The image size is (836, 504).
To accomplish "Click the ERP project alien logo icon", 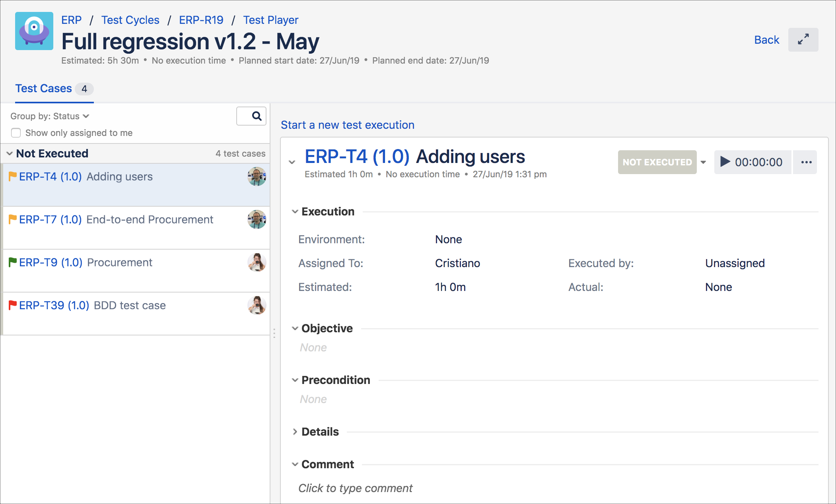I will click(34, 31).
